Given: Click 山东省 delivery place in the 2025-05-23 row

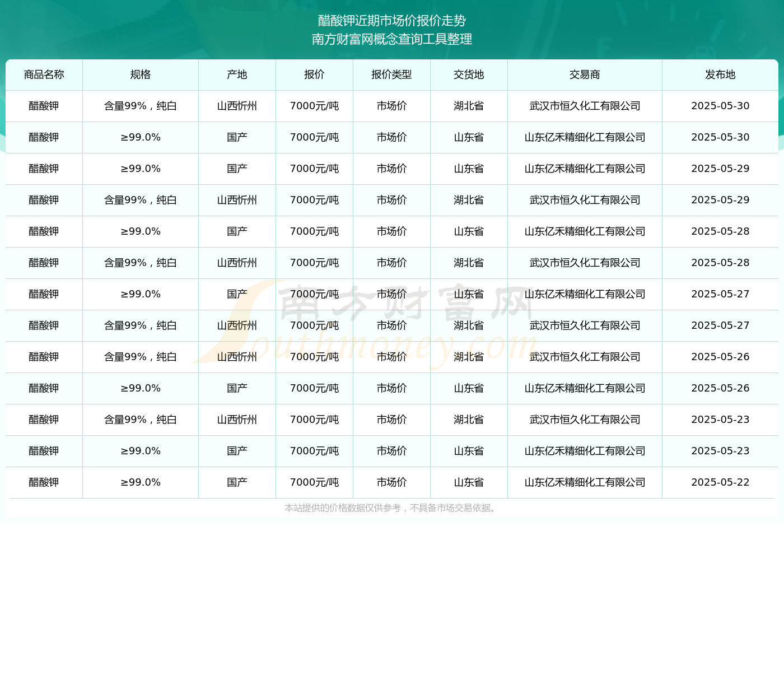Looking at the screenshot, I should pos(469,451).
